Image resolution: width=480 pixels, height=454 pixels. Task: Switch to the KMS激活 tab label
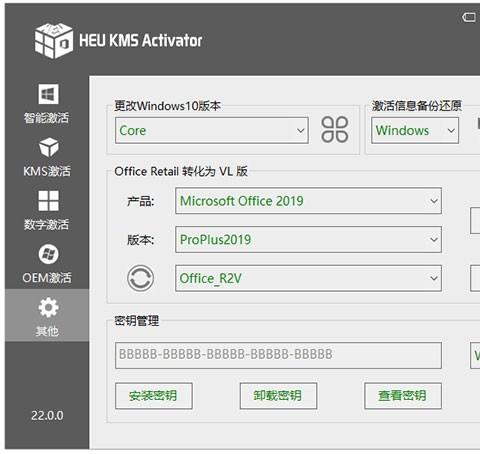(47, 171)
